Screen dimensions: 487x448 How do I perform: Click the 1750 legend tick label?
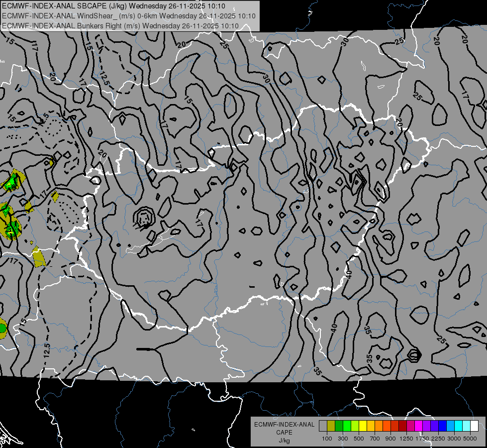[422, 439]
